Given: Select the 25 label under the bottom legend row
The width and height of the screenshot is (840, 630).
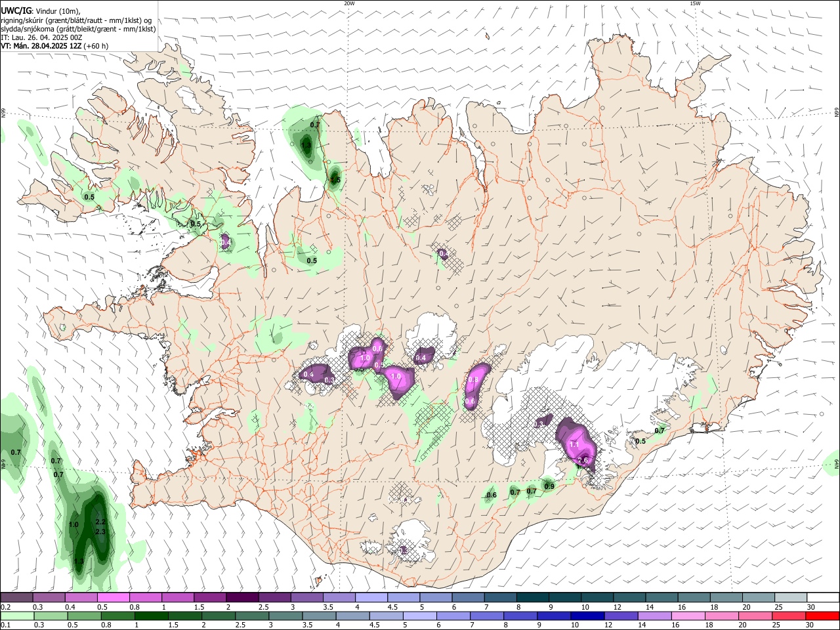Looking at the screenshot, I should tap(777, 625).
